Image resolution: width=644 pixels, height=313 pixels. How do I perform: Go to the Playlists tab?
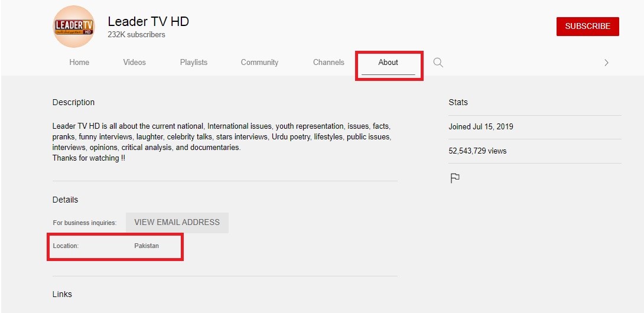point(193,63)
